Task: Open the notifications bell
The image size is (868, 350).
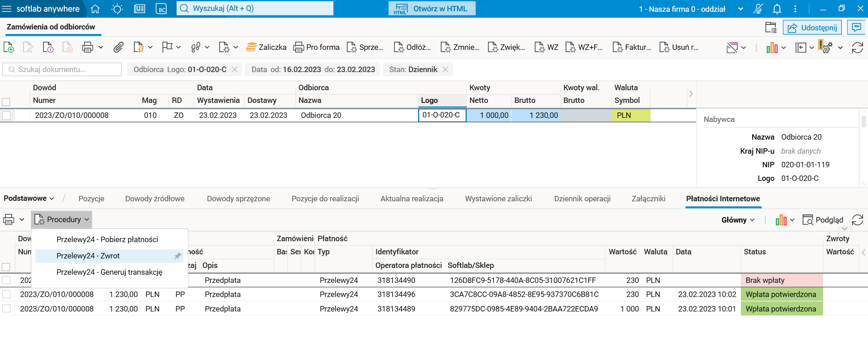Action: [x=777, y=9]
